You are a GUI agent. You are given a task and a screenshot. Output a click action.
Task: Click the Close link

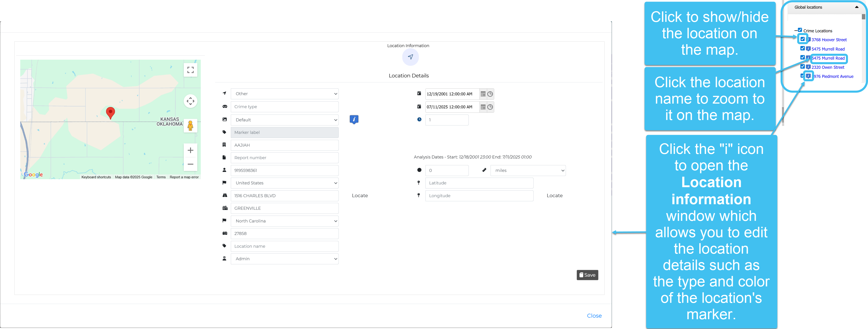594,316
